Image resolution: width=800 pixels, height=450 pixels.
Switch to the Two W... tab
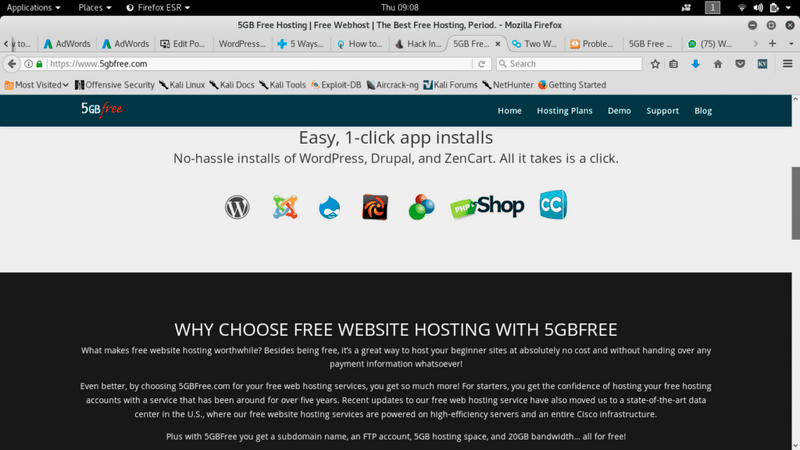535,44
